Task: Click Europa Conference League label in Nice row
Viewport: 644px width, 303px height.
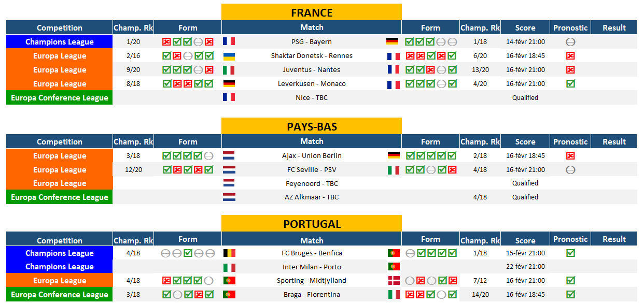Action: coord(60,98)
